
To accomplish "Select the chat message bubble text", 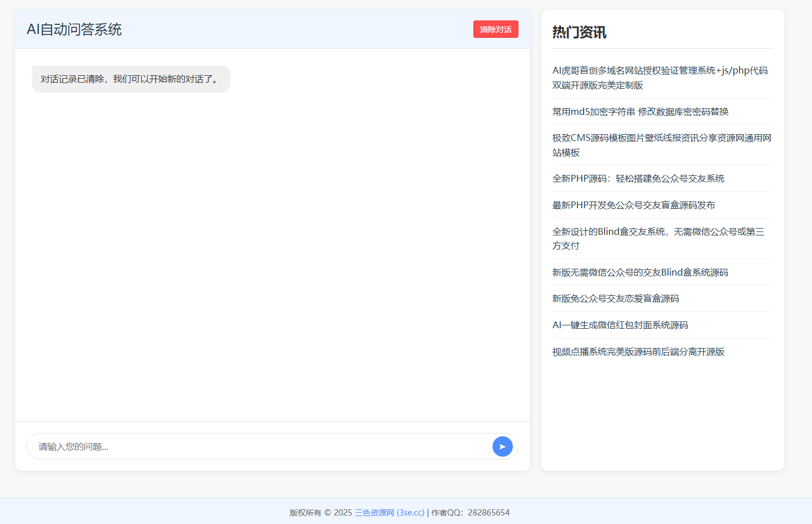I will [x=131, y=79].
